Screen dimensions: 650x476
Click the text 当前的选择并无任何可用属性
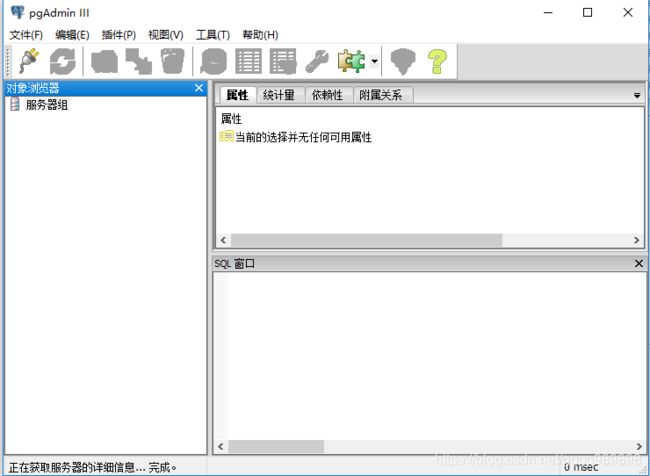(303, 137)
